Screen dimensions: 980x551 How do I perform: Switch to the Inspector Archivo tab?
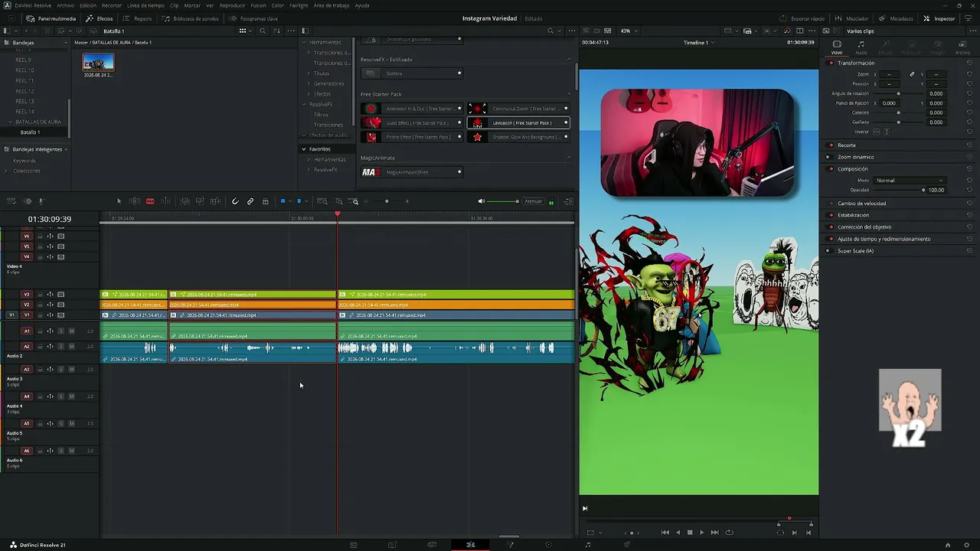pyautogui.click(x=962, y=47)
